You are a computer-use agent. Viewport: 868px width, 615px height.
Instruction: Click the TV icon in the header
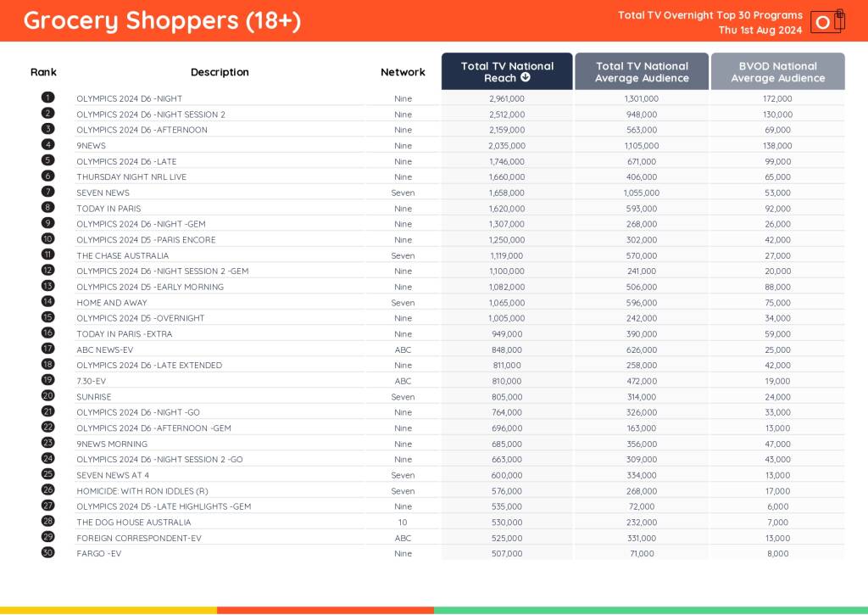tap(826, 21)
